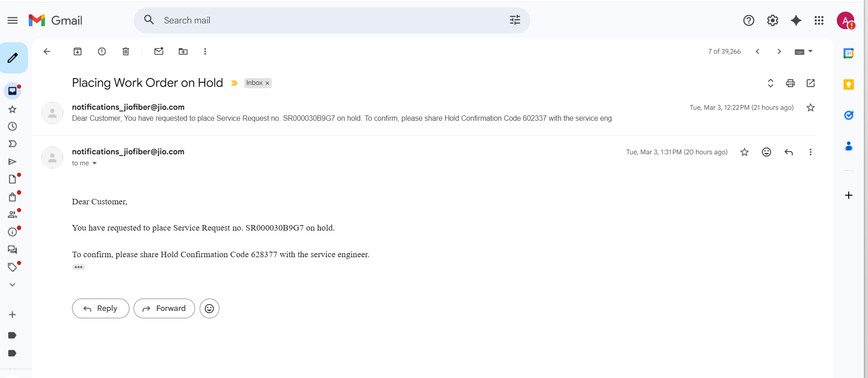Show trimmed content ellipsis in message
This screenshot has width=868, height=378.
[78, 267]
